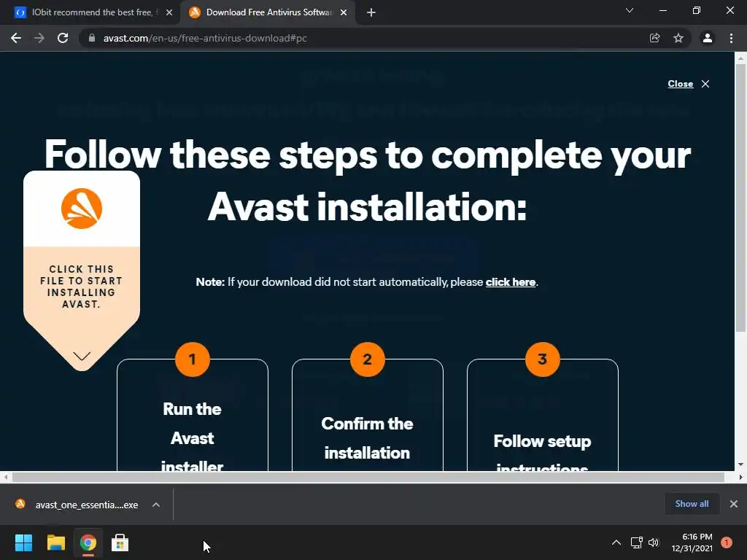Close the downloads bar
This screenshot has height=560, width=747.
coord(734,504)
